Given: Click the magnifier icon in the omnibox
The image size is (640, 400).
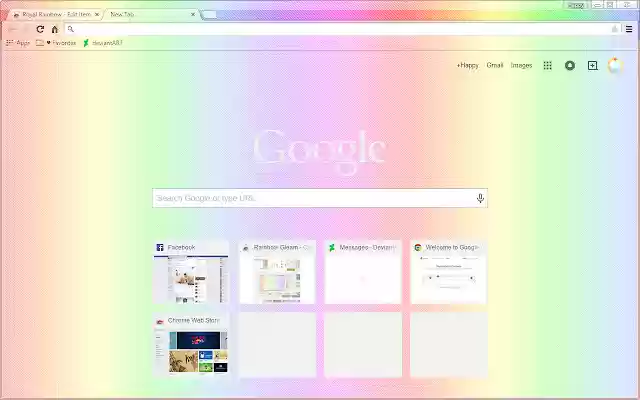Looking at the screenshot, I should [71, 29].
